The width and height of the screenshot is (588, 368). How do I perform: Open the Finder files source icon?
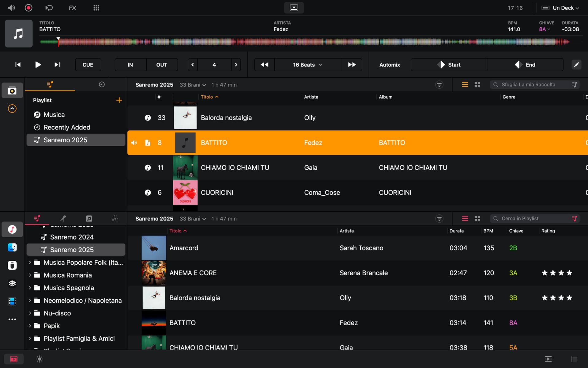coord(12,247)
